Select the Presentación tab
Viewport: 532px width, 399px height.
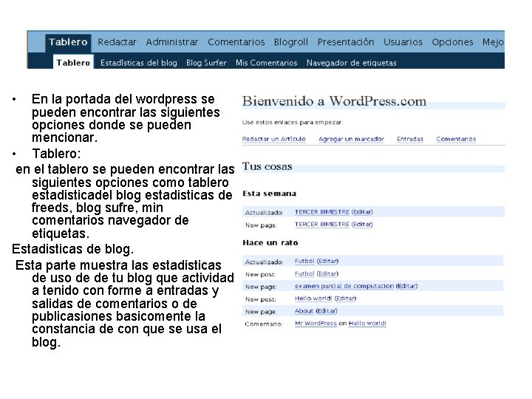tap(346, 42)
